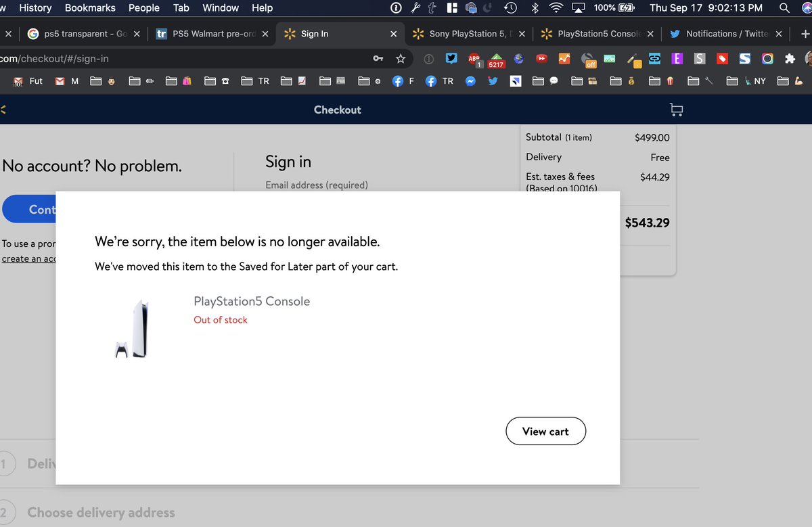Switch to the Sony PlayStation 5 tab

click(x=468, y=34)
